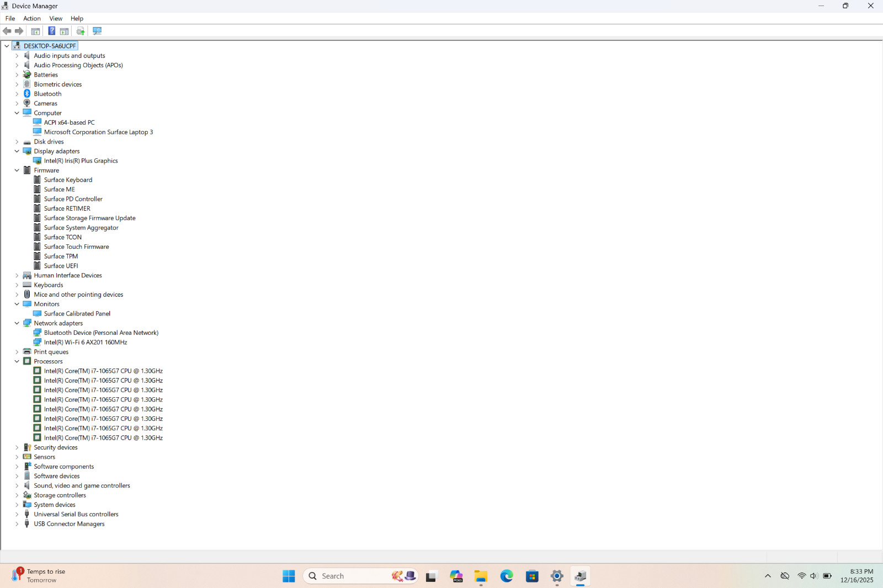Toggle the Show/Hide Action Pane toolbar icon

(65, 31)
